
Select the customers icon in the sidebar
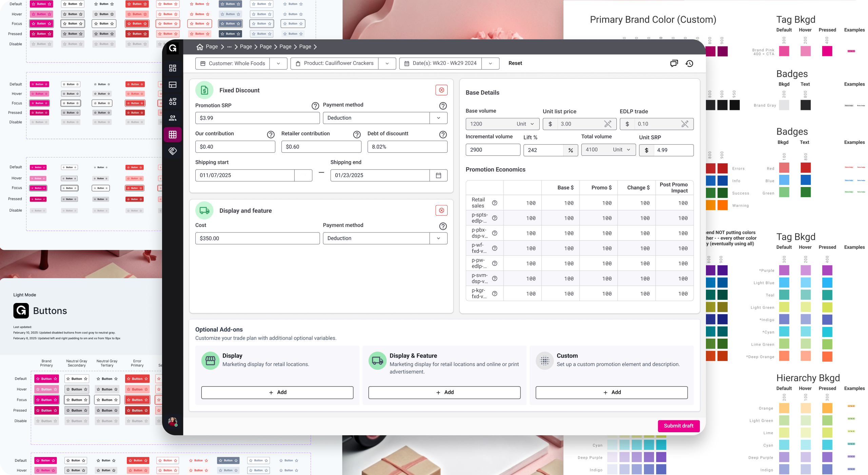coord(173,118)
